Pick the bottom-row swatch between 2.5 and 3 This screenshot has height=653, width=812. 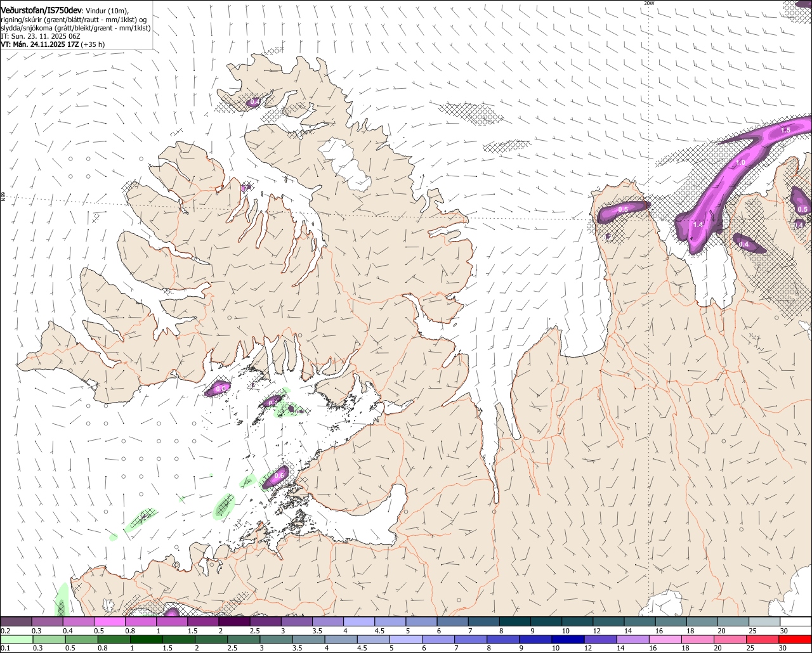[244, 639]
